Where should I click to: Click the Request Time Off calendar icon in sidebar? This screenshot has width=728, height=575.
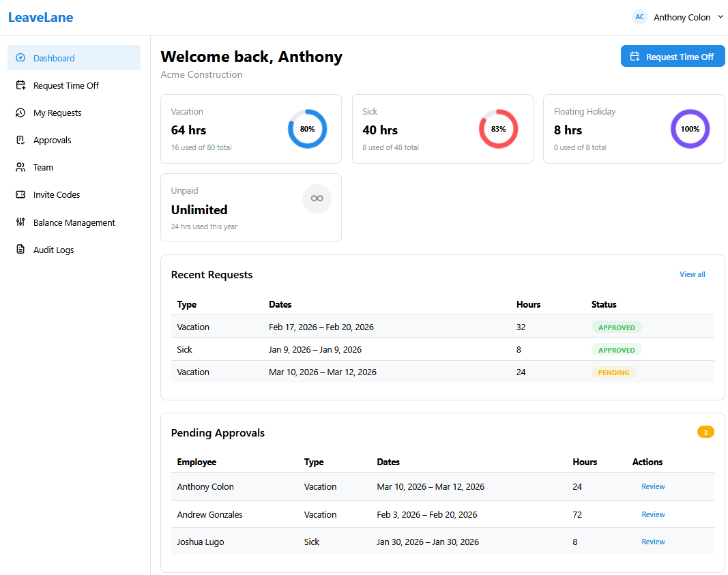(x=20, y=85)
